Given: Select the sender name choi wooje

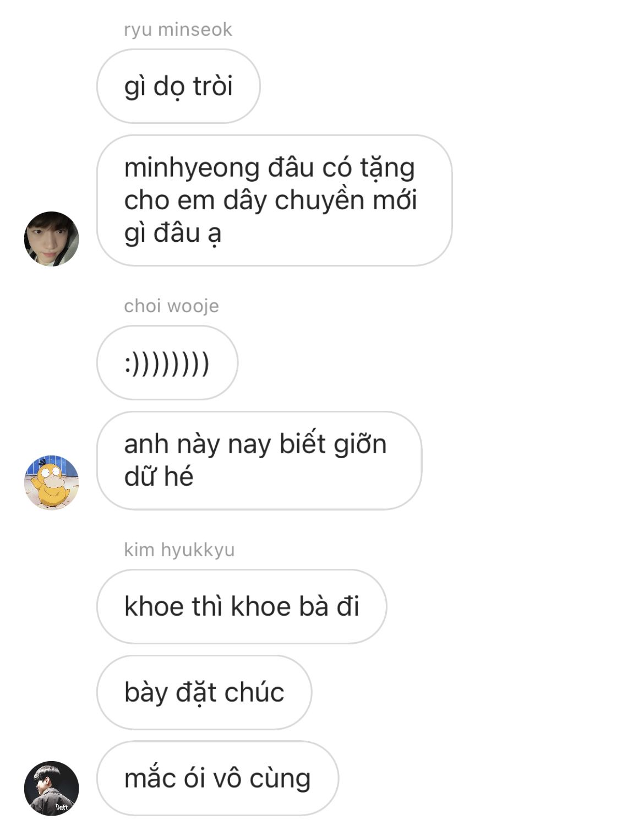Looking at the screenshot, I should point(171,306).
